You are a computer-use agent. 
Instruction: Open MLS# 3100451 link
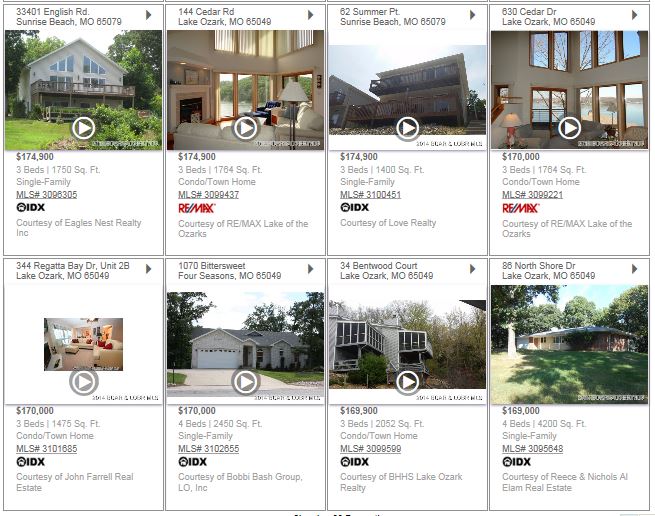pyautogui.click(x=371, y=195)
